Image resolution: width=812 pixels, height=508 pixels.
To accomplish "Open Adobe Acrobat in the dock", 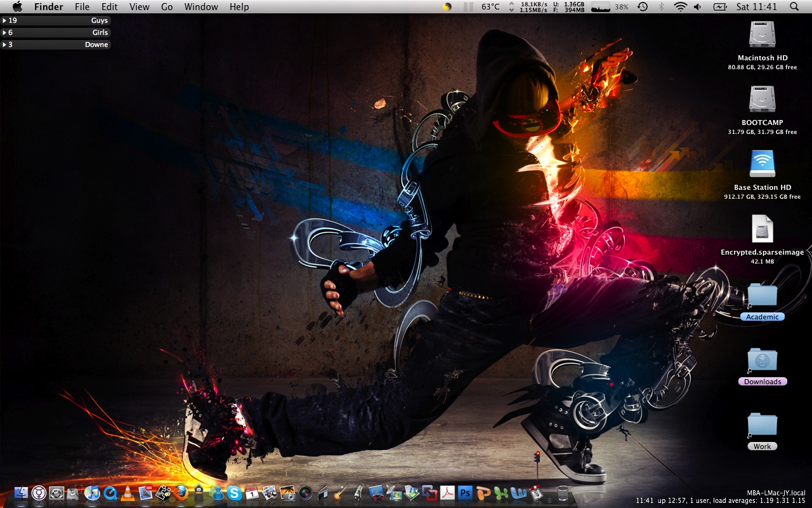I will (447, 492).
